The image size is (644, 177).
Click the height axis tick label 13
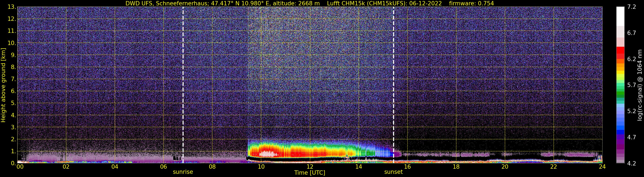click(x=12, y=7)
